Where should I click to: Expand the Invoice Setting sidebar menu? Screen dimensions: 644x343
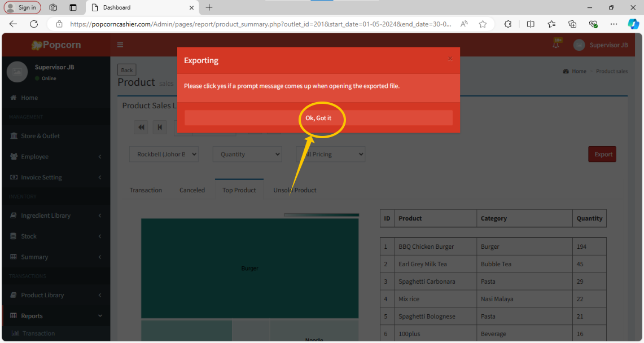pos(56,177)
